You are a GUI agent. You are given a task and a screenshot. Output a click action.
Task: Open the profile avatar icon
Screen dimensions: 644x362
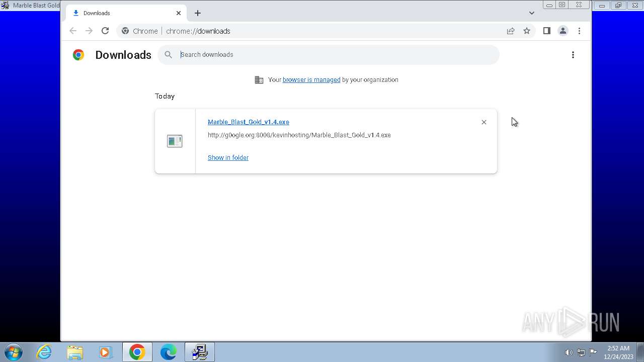(563, 31)
